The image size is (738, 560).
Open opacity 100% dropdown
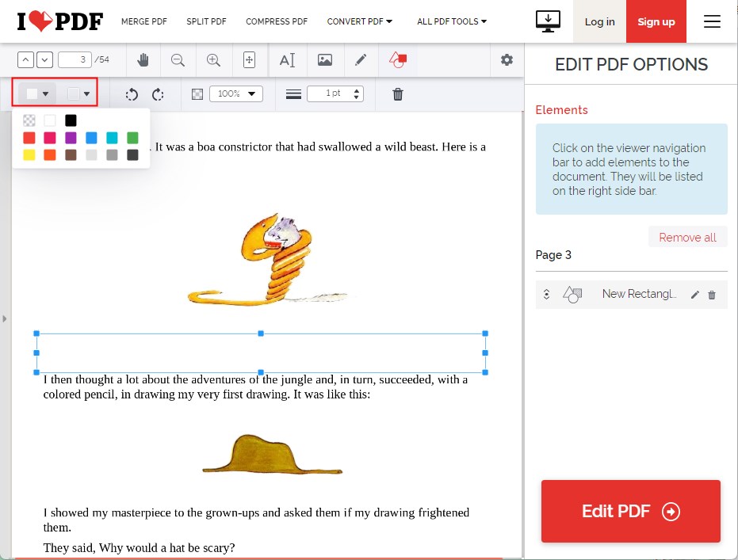pos(235,93)
